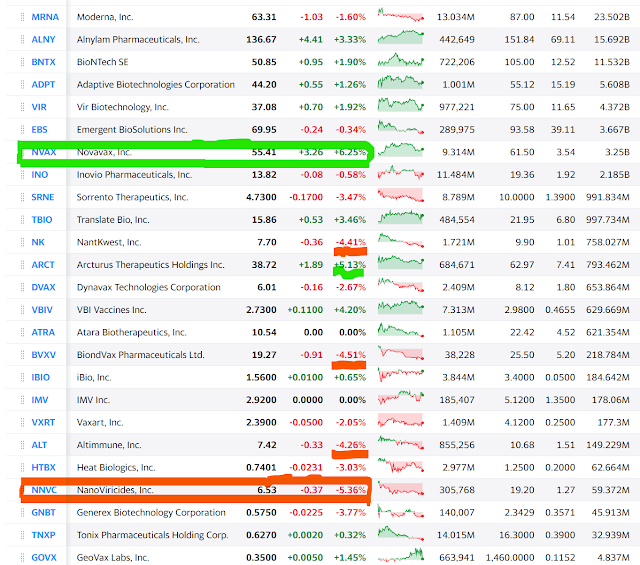Click the drag handle icon beside GNBT

pos(22,512)
